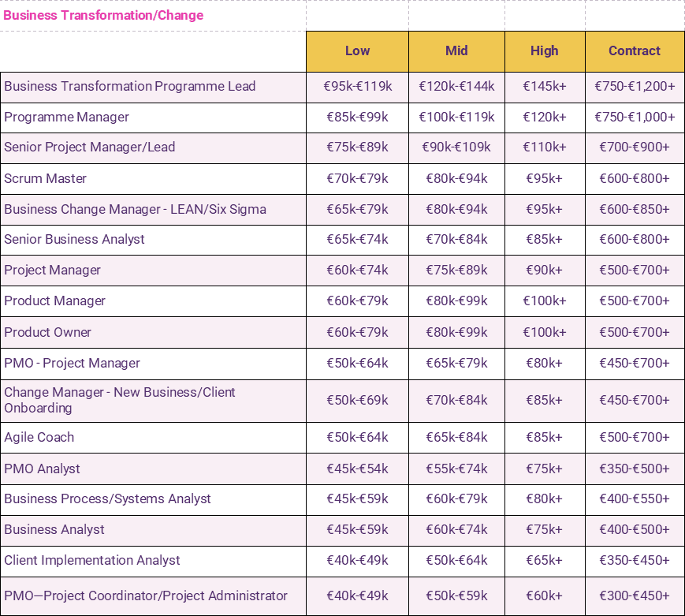Screen dimensions: 685x616
Task: Click the Client Implementation Analyst row label
Action: [92, 561]
